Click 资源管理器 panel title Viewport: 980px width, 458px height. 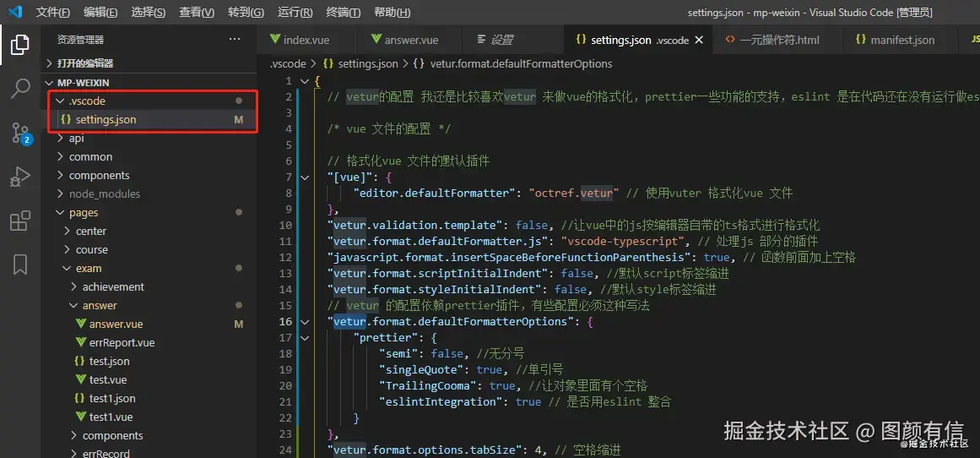coord(81,40)
